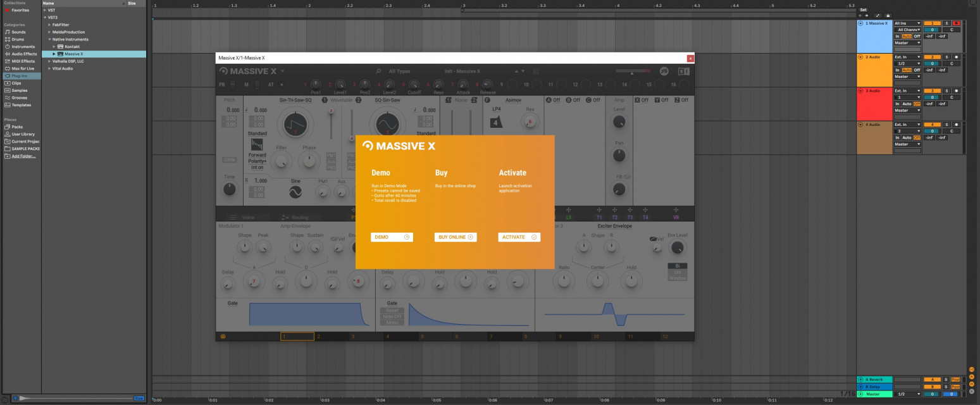Select the Voice tab in Massive X

click(x=247, y=218)
